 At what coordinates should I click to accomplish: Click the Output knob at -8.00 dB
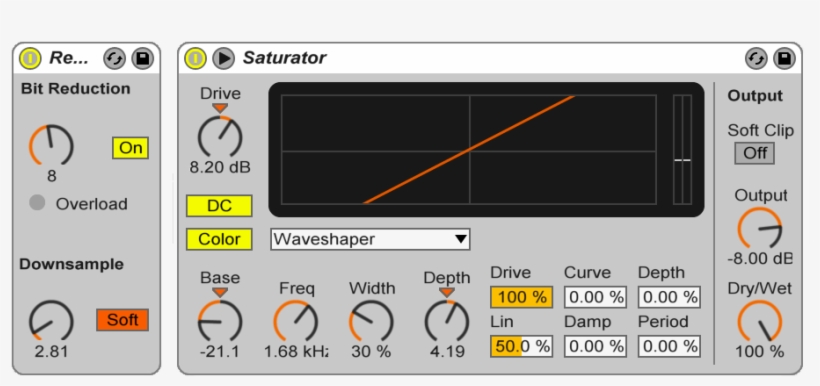point(760,229)
